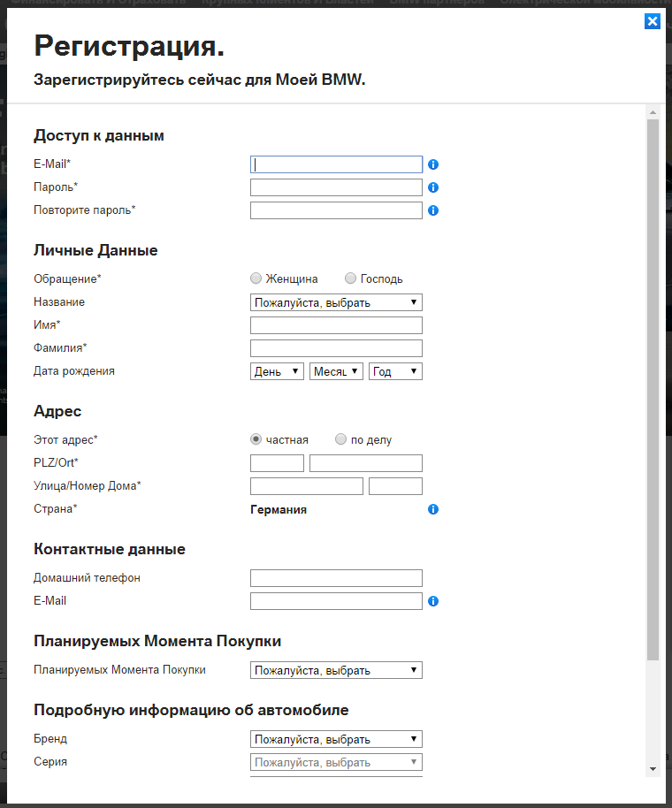
Task: Click the info icon beside Пароль field
Action: pos(433,187)
